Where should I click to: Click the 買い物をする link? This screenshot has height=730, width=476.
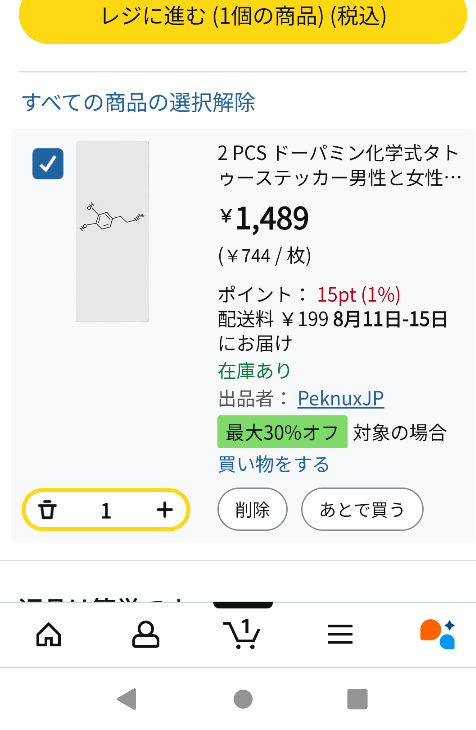[273, 464]
